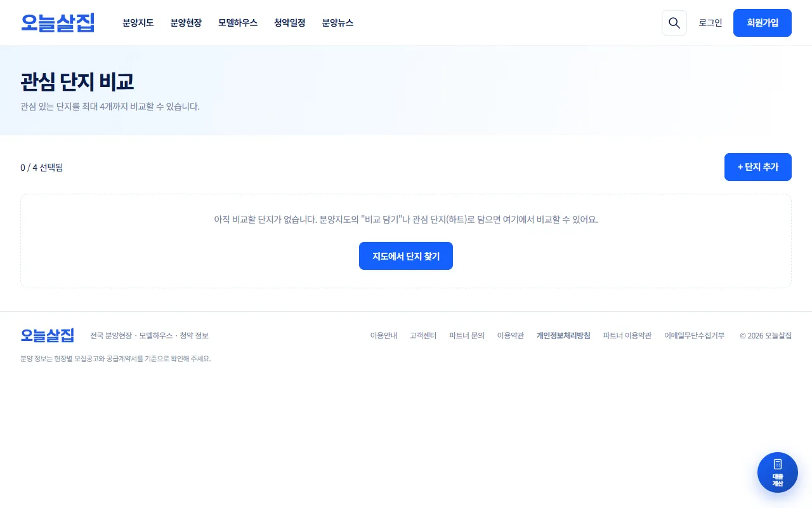Click the 지도에서 단지 찾기 button
The height and width of the screenshot is (508, 812).
pyautogui.click(x=406, y=256)
